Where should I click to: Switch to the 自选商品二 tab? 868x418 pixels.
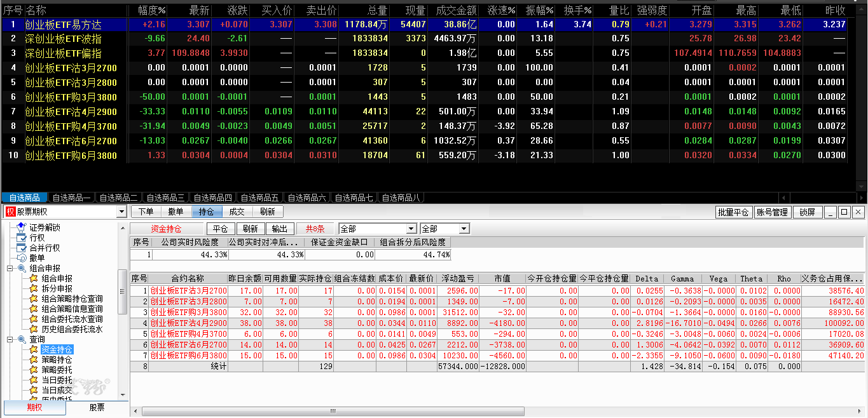(118, 198)
